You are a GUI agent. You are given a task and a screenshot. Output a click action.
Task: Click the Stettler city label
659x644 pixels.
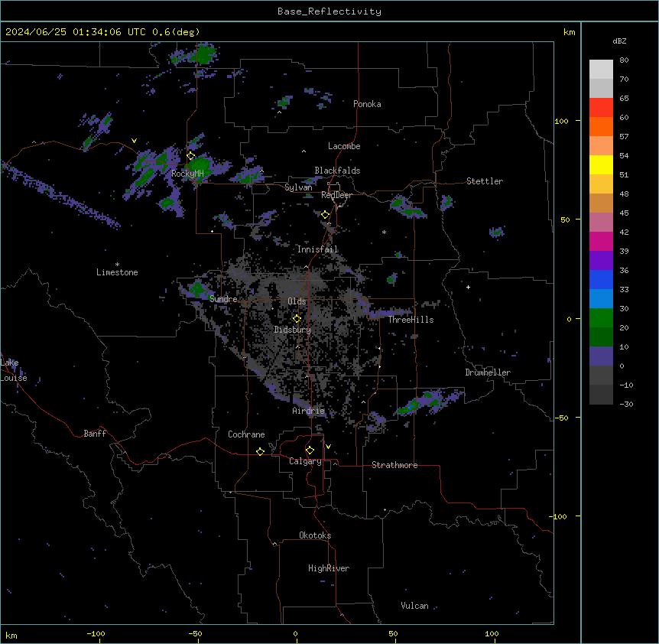(485, 181)
